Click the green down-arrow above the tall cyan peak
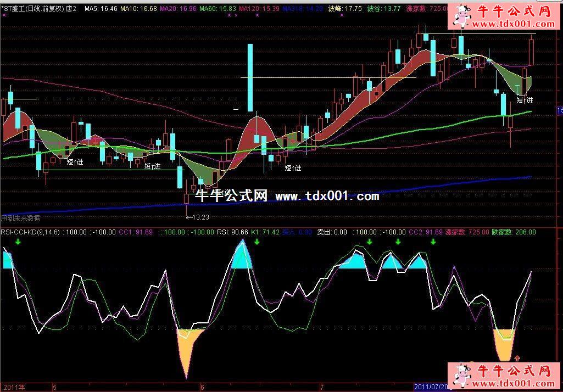 [257, 242]
